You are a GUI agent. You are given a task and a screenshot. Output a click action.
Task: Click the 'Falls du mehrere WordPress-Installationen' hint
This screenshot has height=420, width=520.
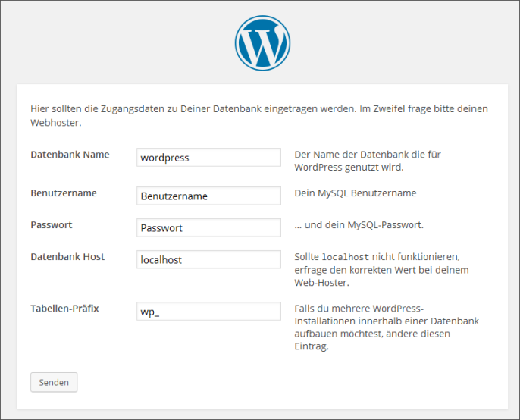[387, 328]
